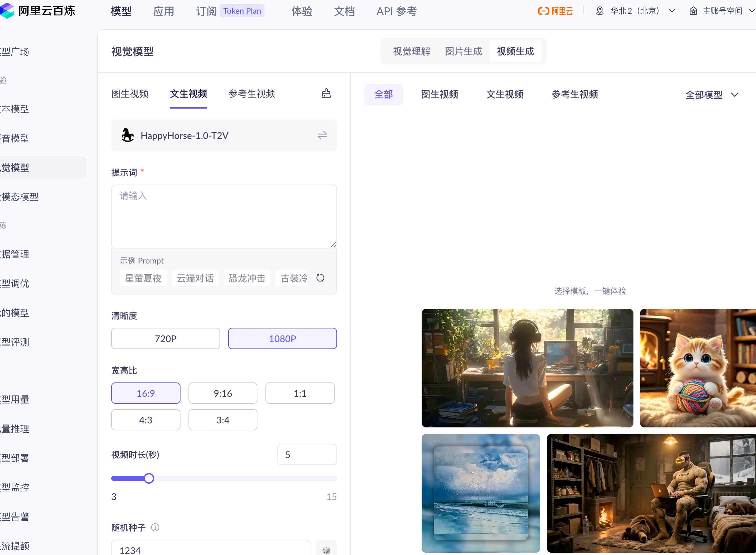756x555 pixels.
Task: Select the 图生视频 tab in left panel
Action: coord(130,94)
